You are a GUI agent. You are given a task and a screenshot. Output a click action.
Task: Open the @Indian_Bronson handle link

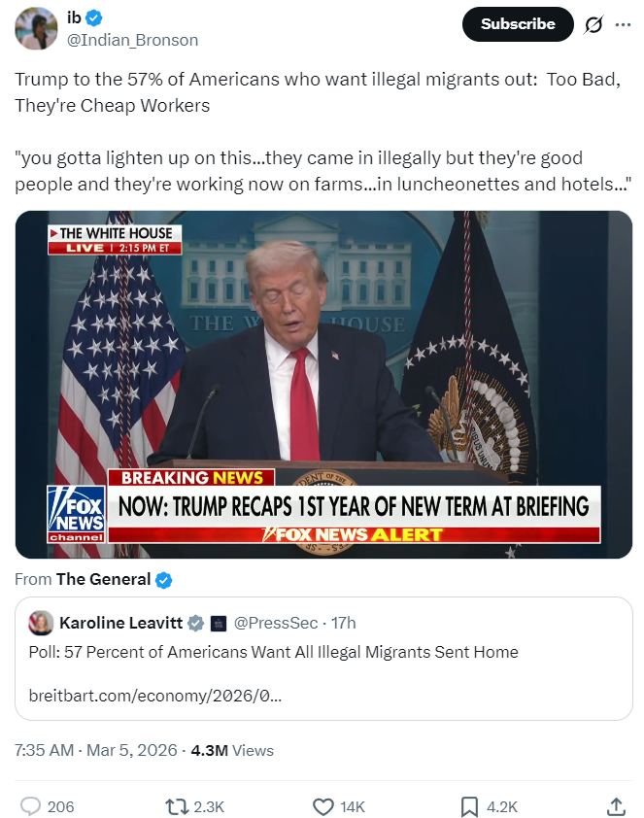point(132,40)
